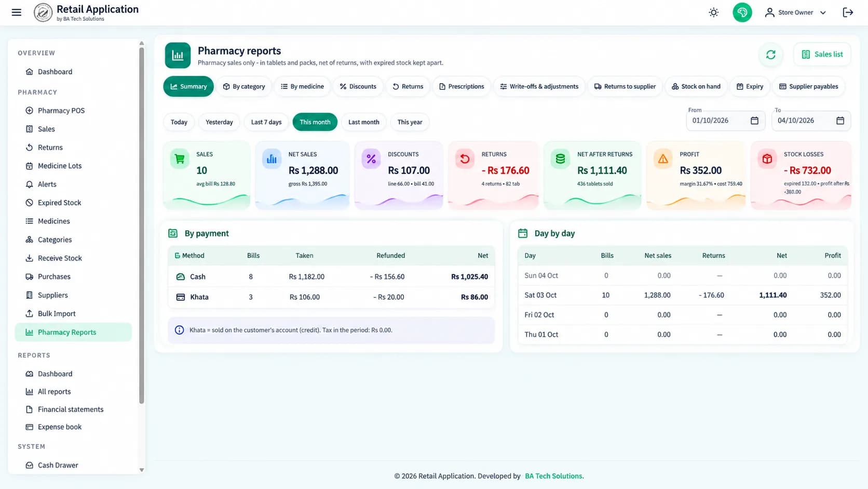Screen dimensions: 868x489
Task: Open Financial statements in sidebar
Action: [x=73, y=409]
